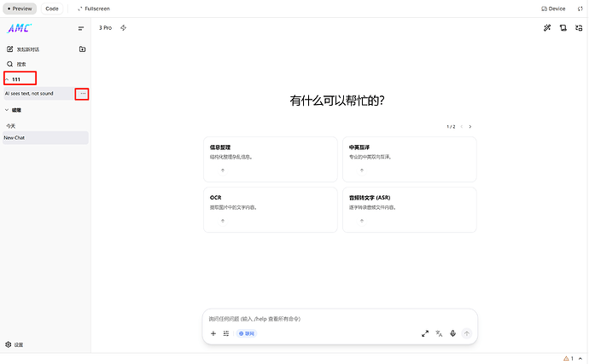Click the plus attach icon in input box

click(213, 333)
